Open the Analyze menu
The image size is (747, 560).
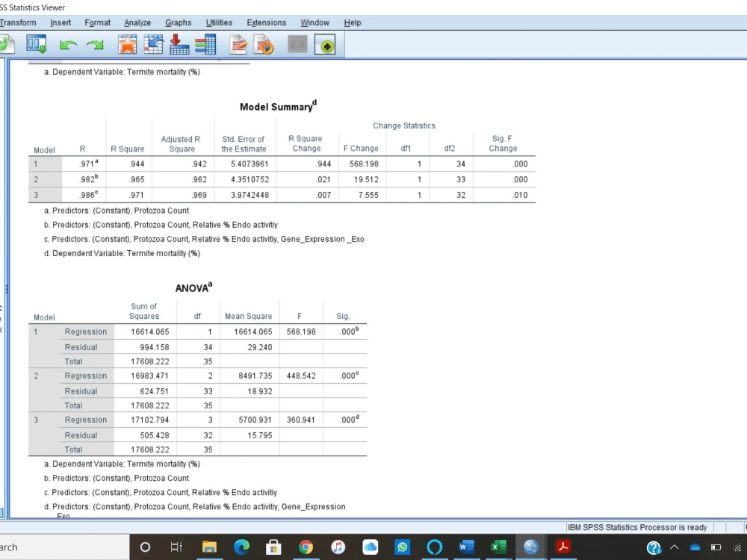click(x=137, y=22)
